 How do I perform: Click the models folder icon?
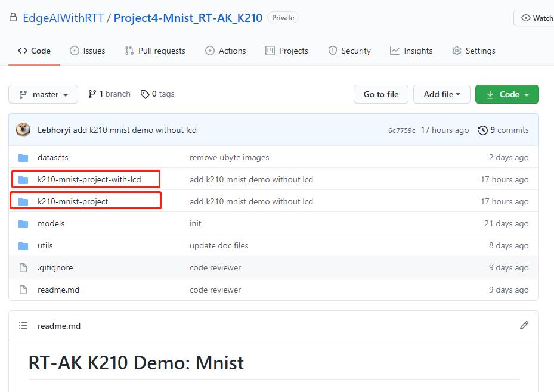(23, 223)
